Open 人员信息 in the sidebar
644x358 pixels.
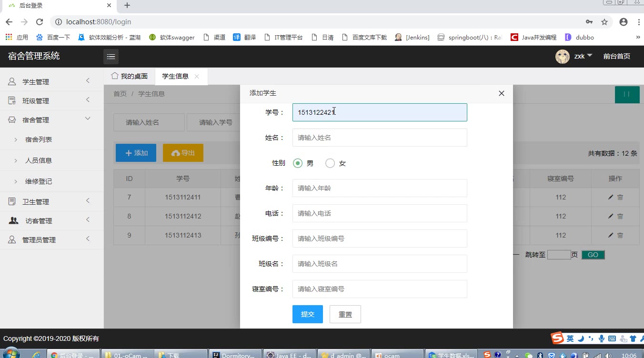pos(39,160)
